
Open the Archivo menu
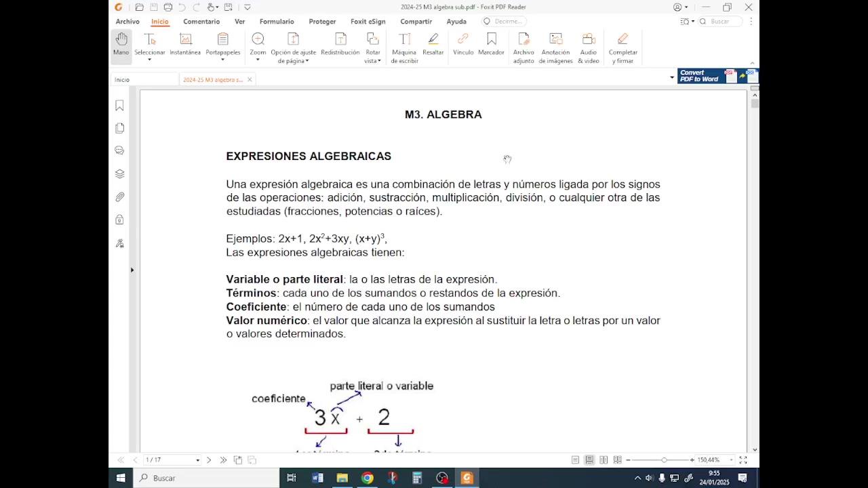tap(127, 22)
